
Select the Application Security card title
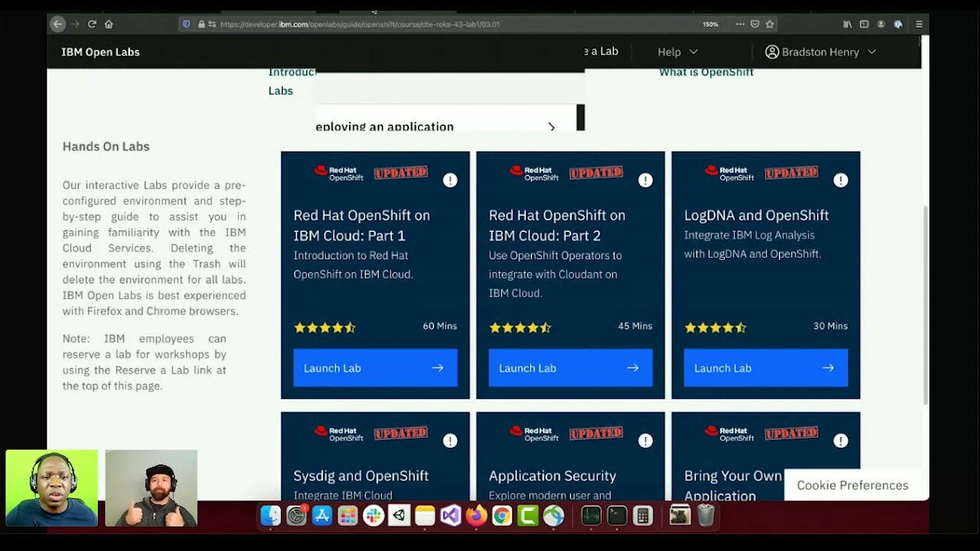[552, 476]
